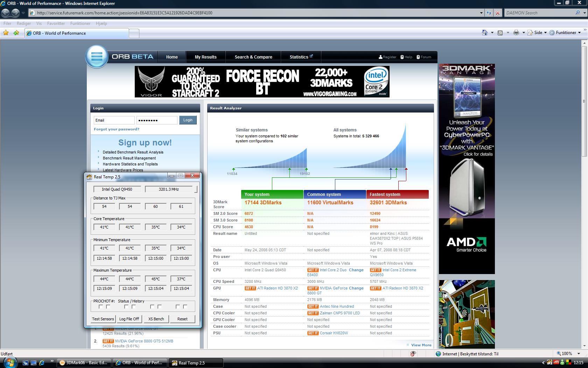Add to Favorites with the star-plus icon
Screen dimensions: 588x368
pyautogui.click(x=16, y=33)
